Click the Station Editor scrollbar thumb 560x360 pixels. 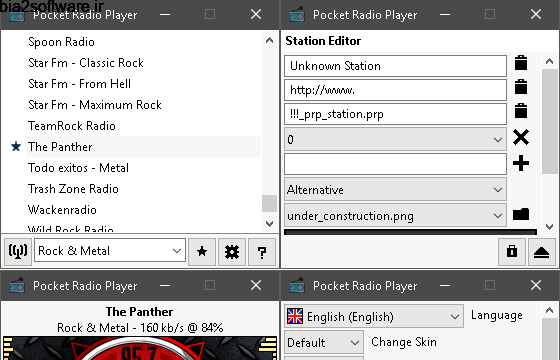coord(549,121)
